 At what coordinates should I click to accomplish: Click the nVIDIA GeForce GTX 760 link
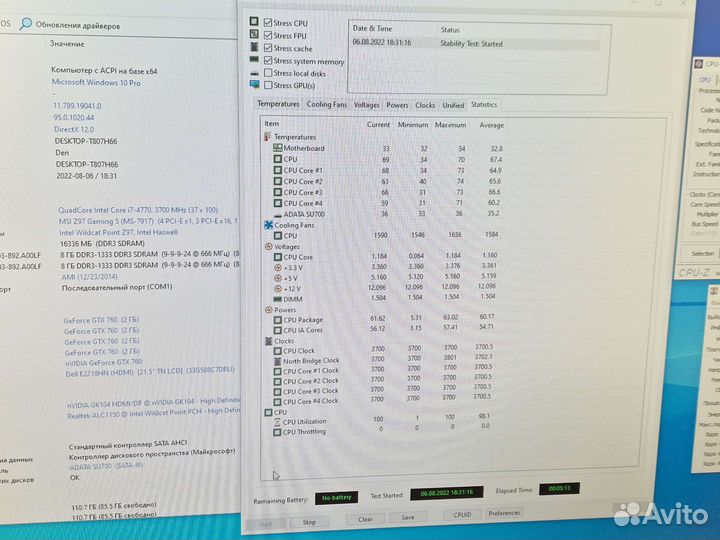coord(104,363)
